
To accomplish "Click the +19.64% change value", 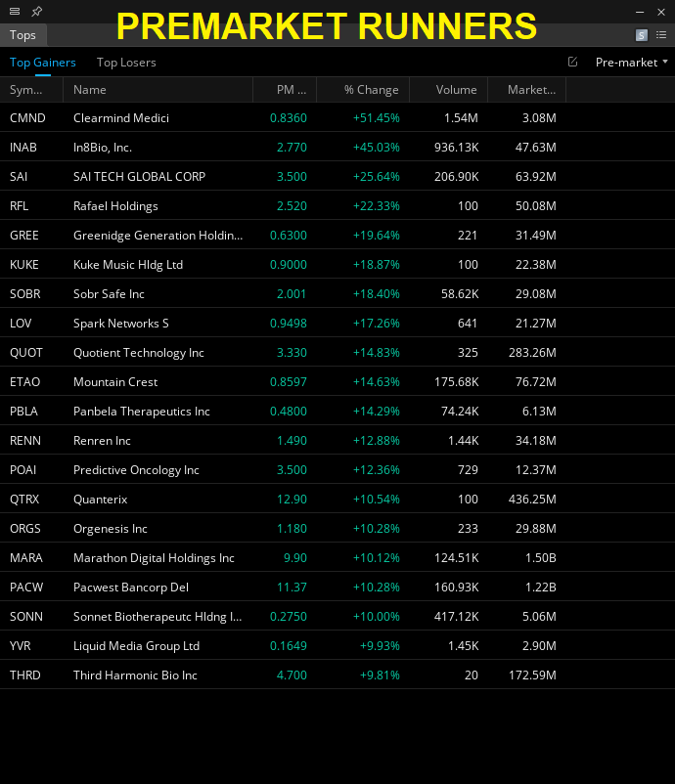I will [x=377, y=236].
